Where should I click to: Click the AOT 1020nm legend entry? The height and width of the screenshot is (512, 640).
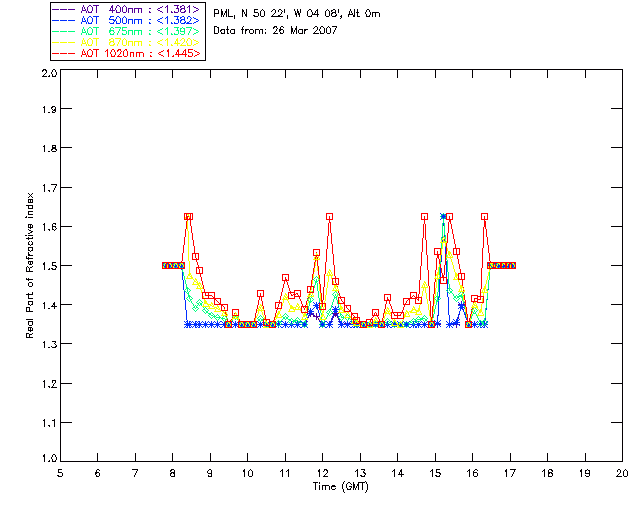point(127,53)
